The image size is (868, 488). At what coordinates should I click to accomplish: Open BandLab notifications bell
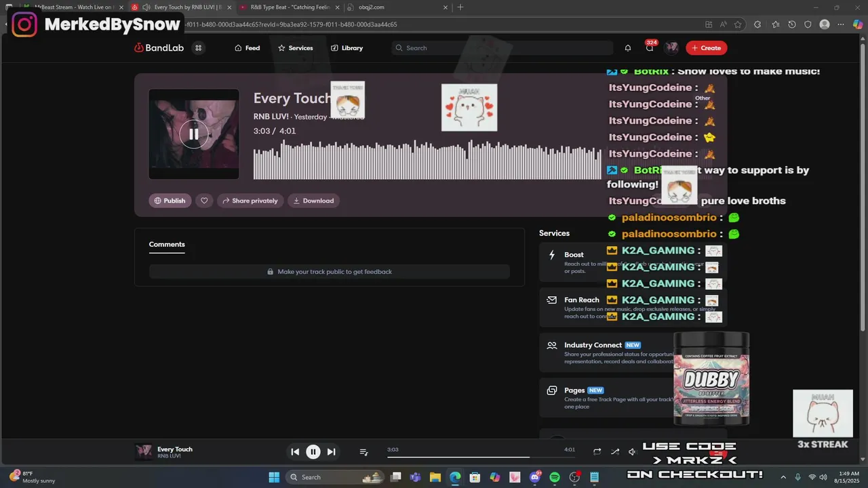click(x=628, y=48)
